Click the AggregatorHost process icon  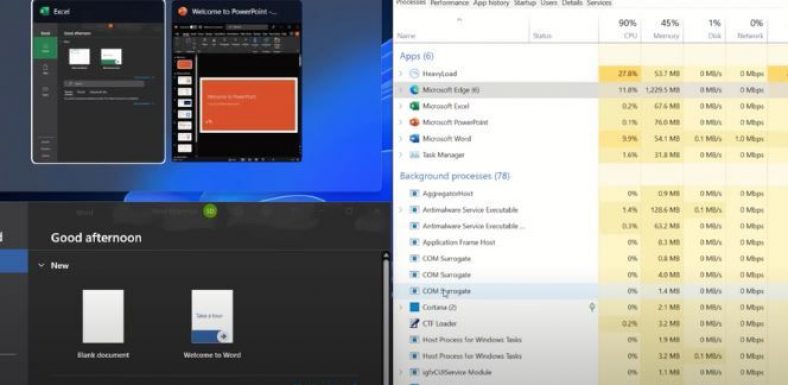[414, 194]
